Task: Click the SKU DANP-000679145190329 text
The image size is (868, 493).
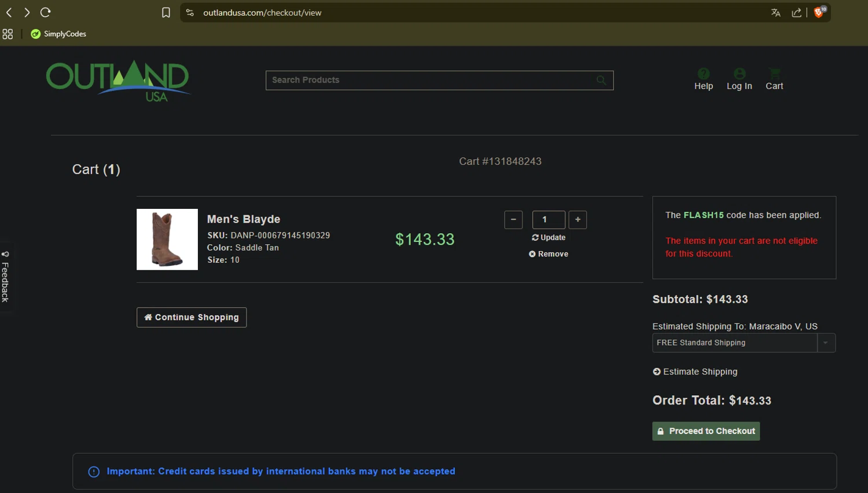Action: tap(269, 236)
